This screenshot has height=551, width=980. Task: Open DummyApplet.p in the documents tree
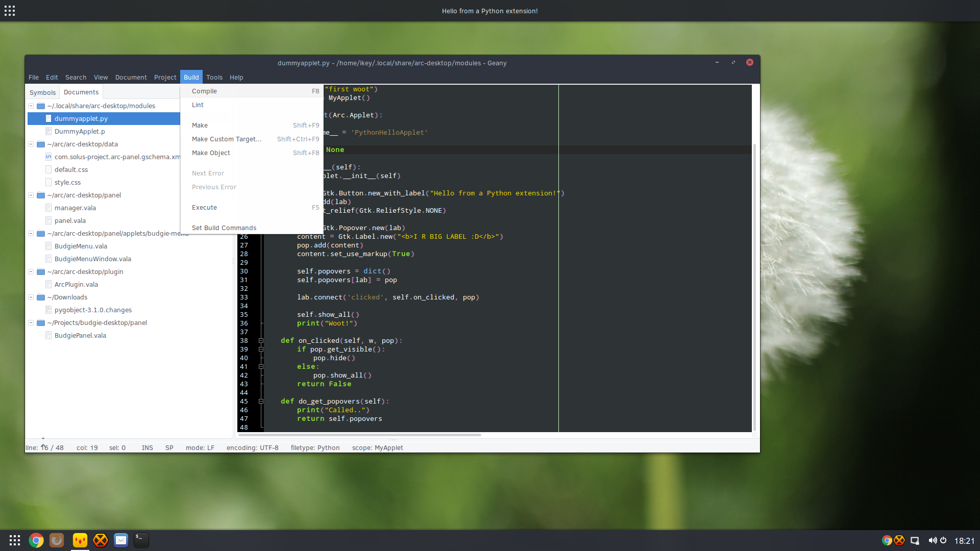[x=80, y=132]
